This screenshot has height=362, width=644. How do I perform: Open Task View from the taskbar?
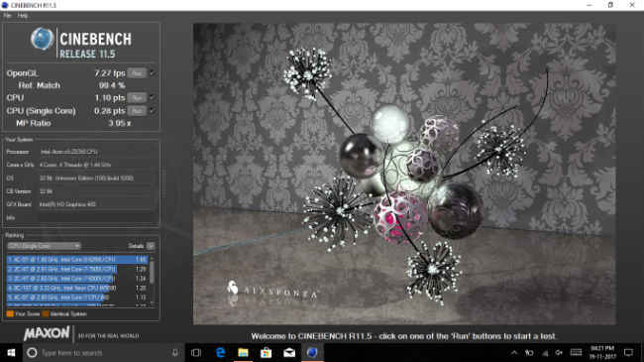(x=196, y=353)
